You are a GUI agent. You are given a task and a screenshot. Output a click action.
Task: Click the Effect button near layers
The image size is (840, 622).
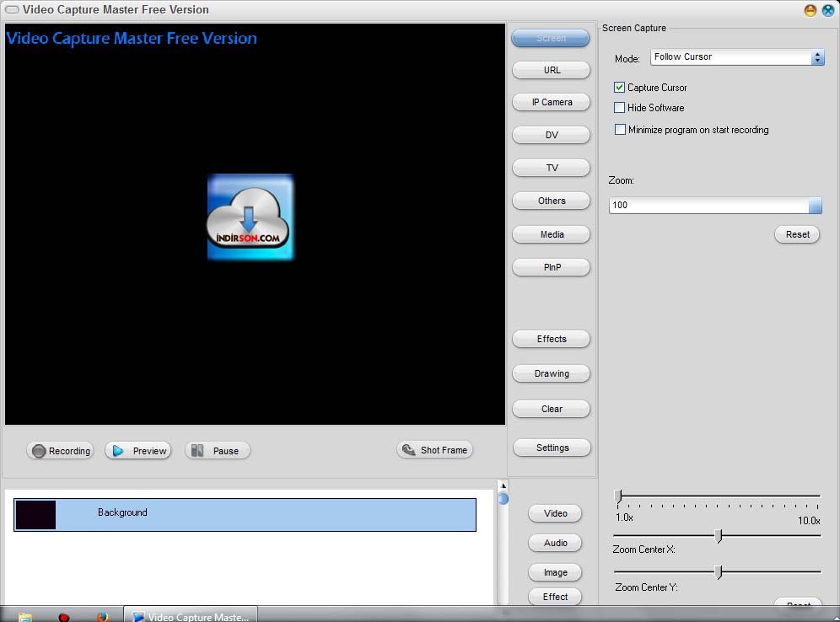pyautogui.click(x=555, y=597)
